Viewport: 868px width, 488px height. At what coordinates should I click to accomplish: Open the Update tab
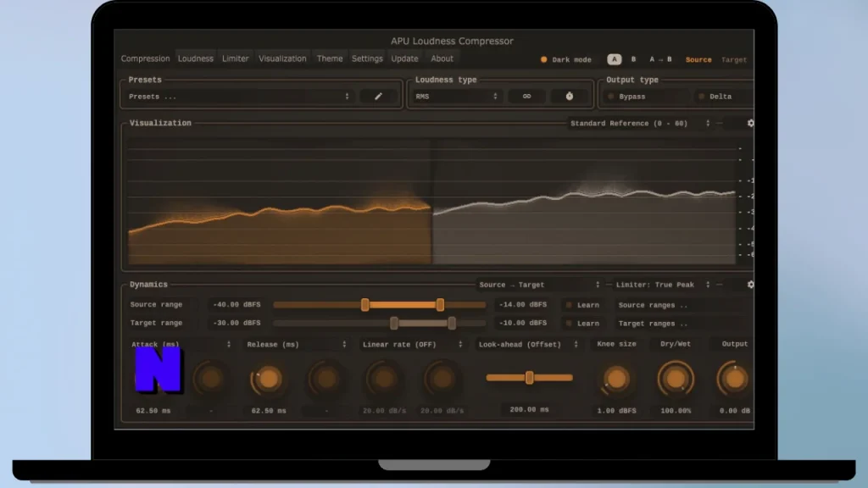[404, 58]
